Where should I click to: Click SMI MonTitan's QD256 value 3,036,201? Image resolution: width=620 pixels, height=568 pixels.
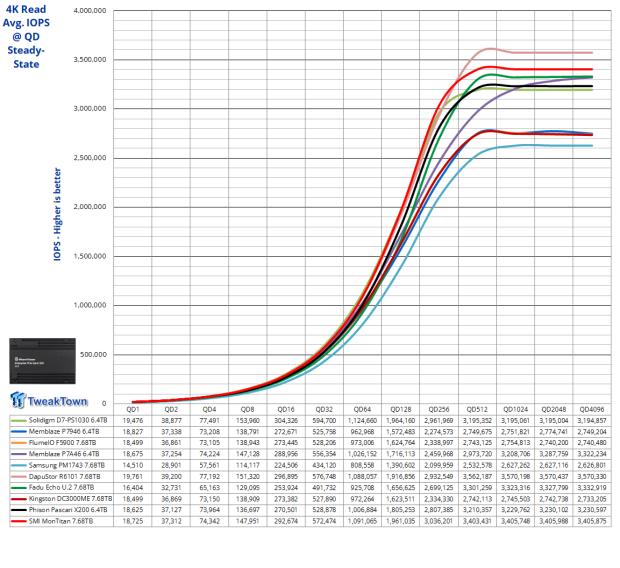click(439, 521)
